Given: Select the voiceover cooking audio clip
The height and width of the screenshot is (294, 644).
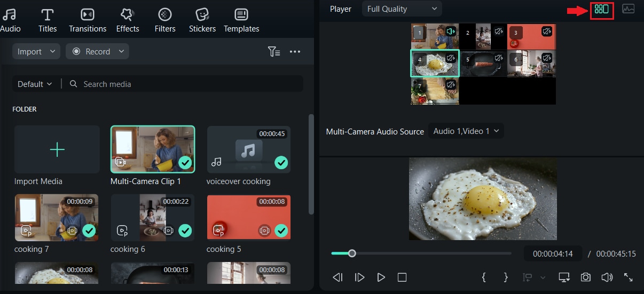Looking at the screenshot, I should coord(249,149).
